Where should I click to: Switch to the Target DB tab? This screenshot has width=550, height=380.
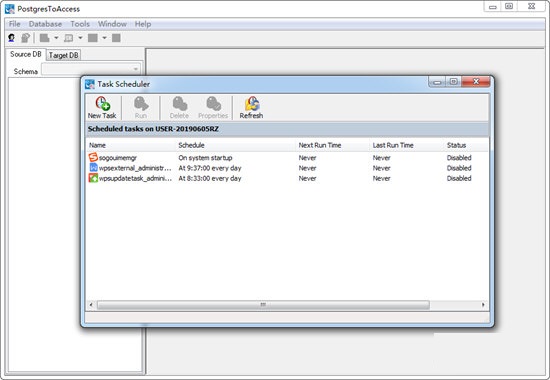click(x=63, y=55)
